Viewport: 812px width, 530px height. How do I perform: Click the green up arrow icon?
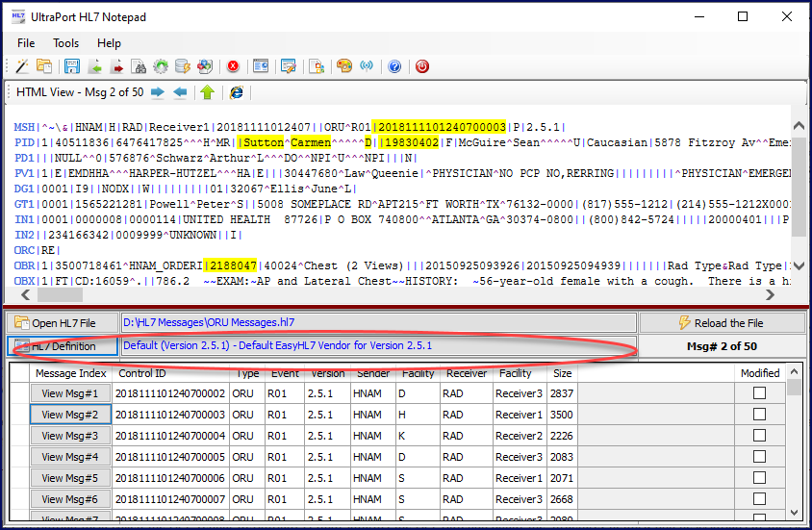point(207,92)
